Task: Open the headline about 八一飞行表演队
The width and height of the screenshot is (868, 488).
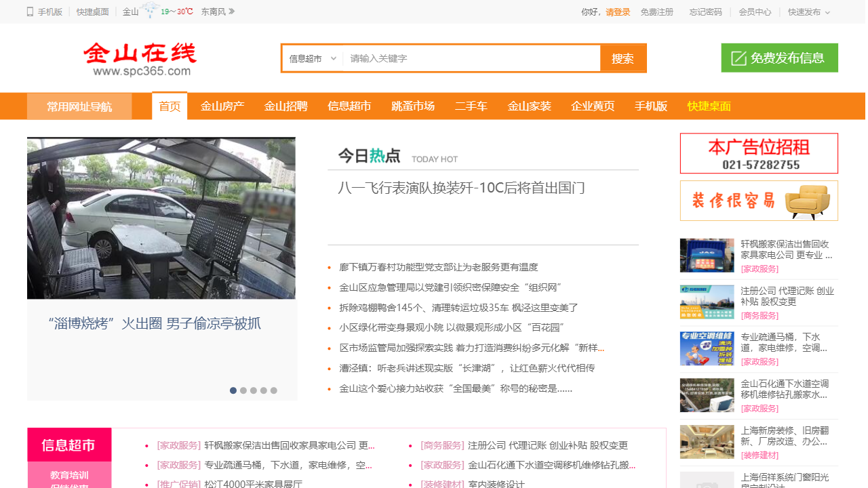Action: [x=461, y=188]
